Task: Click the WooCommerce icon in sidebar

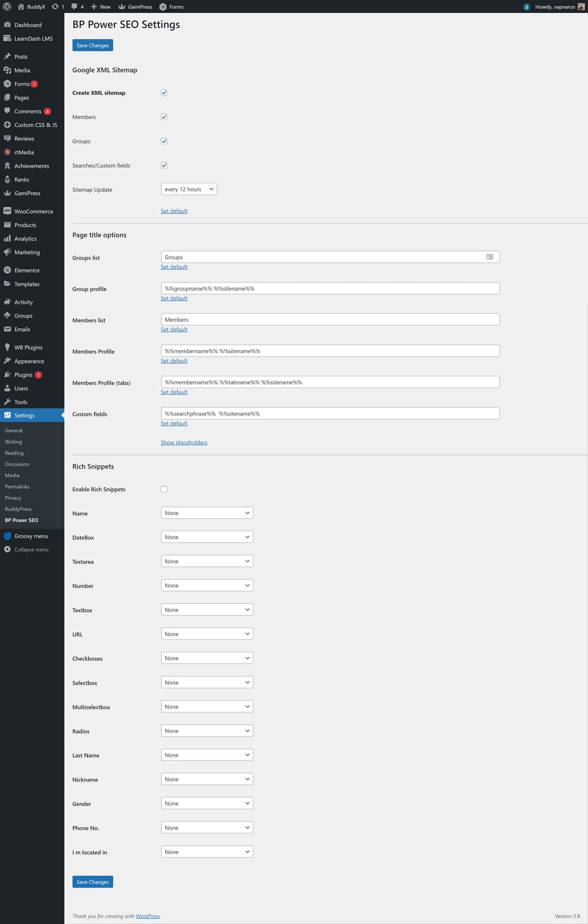Action: 7,211
